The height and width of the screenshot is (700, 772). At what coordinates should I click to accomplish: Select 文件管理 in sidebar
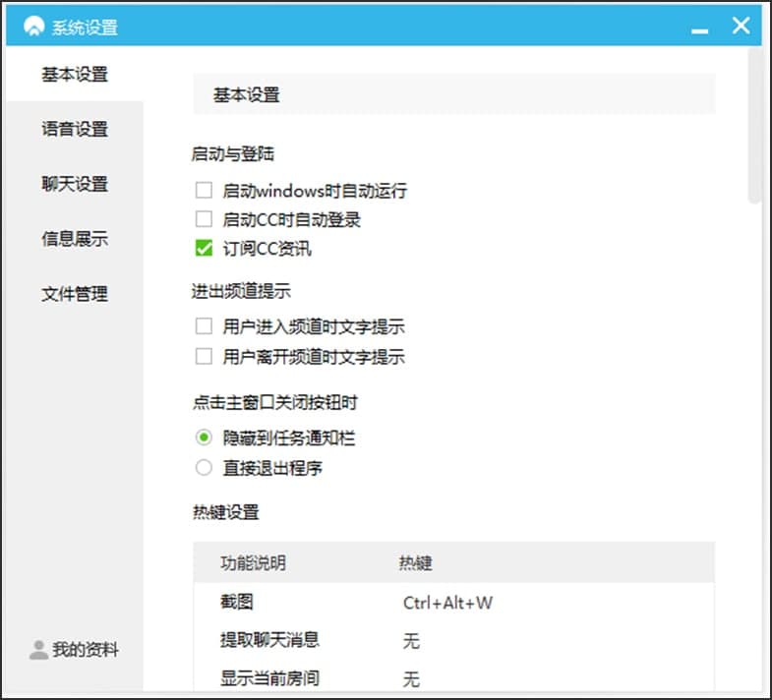click(x=75, y=294)
